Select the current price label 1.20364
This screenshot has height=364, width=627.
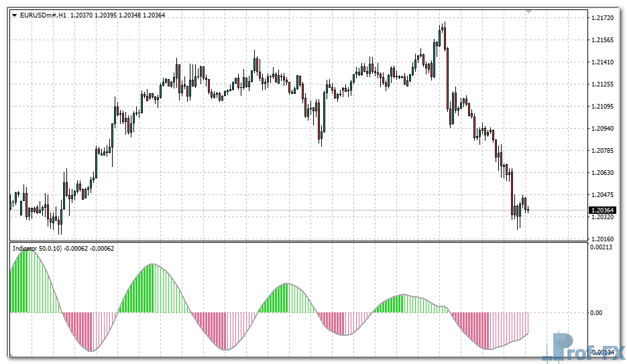click(x=604, y=210)
